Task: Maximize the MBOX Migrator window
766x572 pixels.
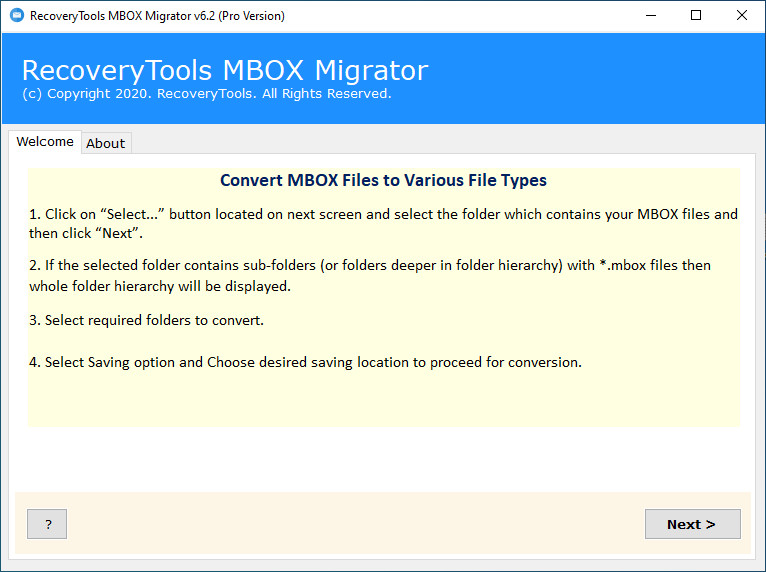Action: 696,15
